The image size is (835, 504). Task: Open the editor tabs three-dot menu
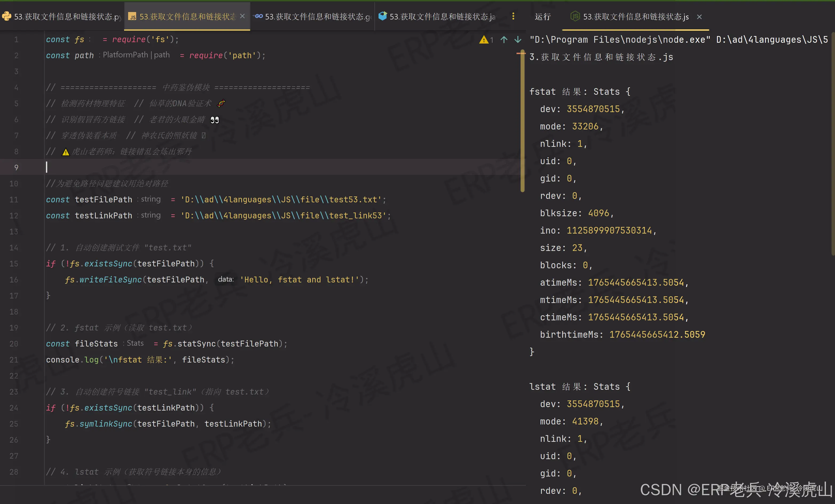point(513,16)
